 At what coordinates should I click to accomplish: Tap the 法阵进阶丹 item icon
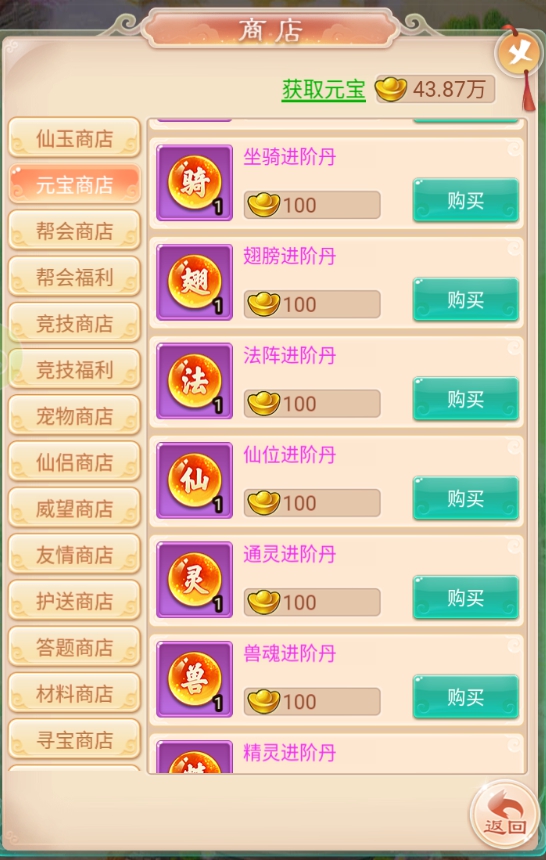click(x=194, y=381)
